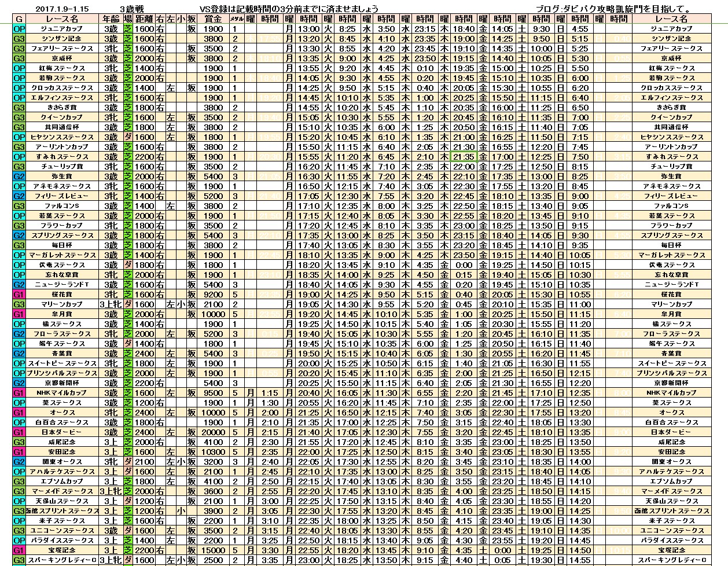Click prize cell 10300 for 安田記念
The image size is (728, 566).
213,452
